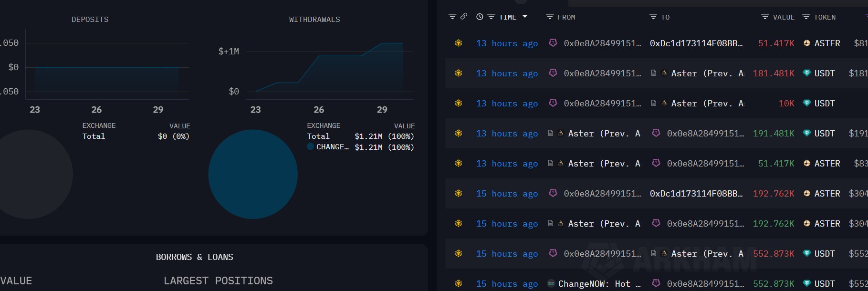Open the filter on the TIME column

coord(491,17)
